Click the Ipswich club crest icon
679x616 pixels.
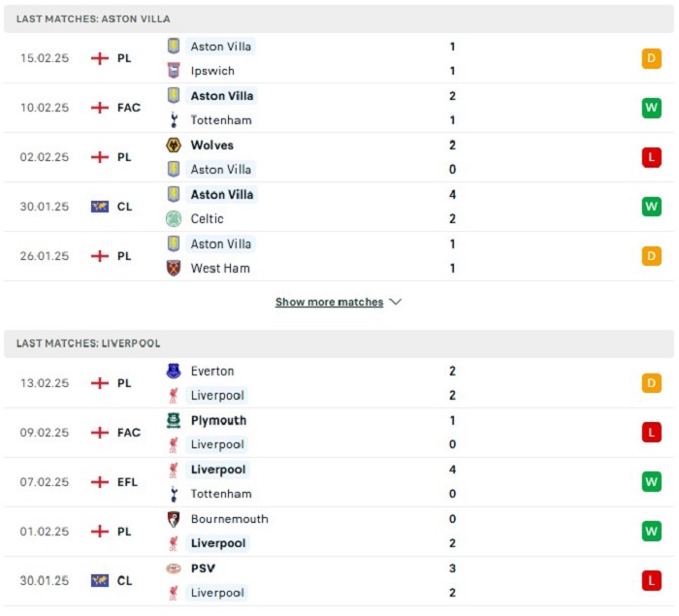tap(174, 70)
